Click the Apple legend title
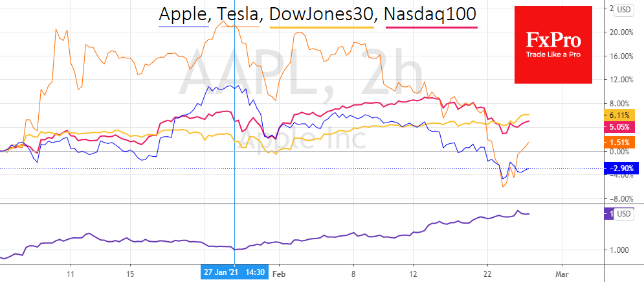Image resolution: width=644 pixels, height=282 pixels. [183, 16]
